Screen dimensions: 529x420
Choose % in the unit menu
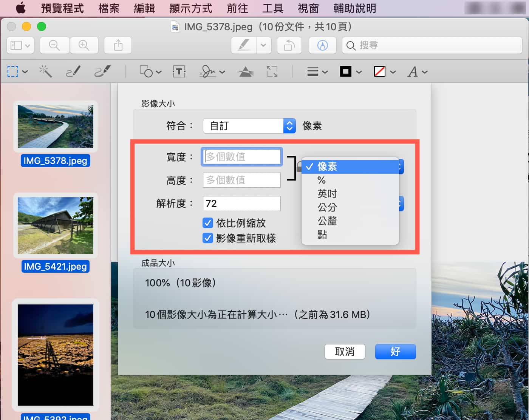pyautogui.click(x=350, y=180)
